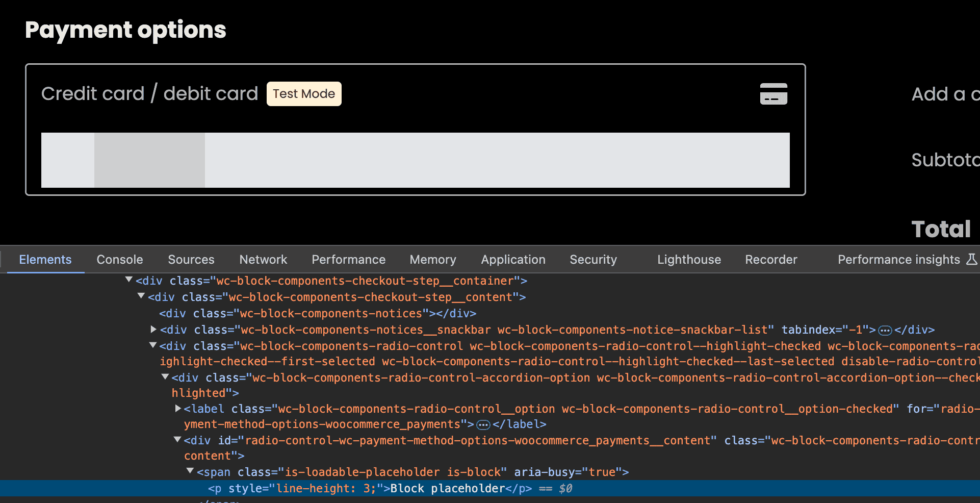This screenshot has width=980, height=503.
Task: Click ellipsis badge in the label element line
Action: pos(483,425)
